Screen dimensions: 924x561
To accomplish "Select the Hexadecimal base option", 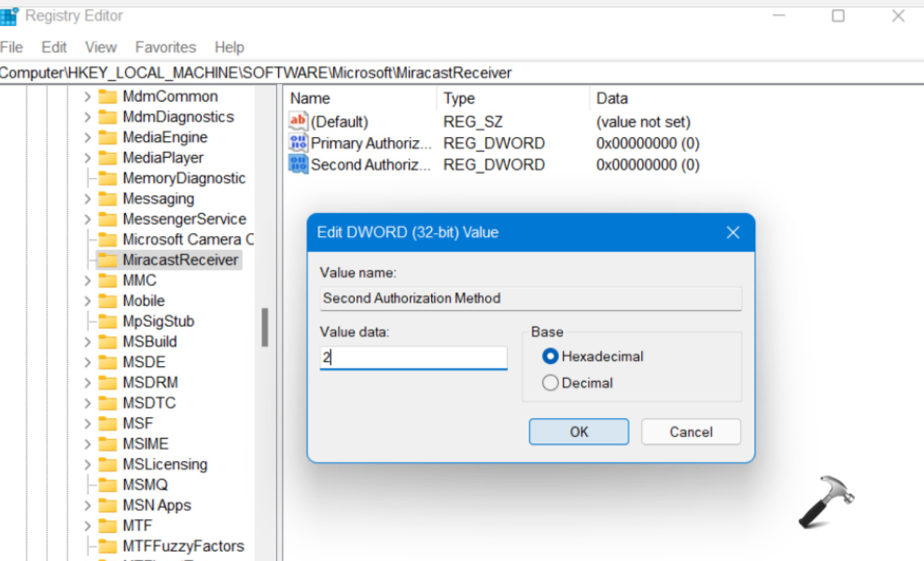I will point(551,356).
